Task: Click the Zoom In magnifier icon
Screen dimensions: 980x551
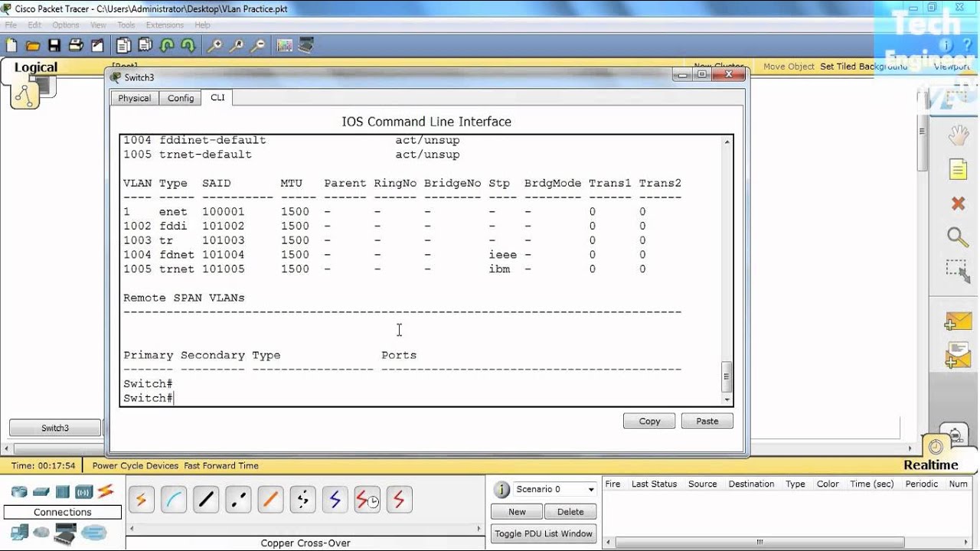Action: pos(215,46)
